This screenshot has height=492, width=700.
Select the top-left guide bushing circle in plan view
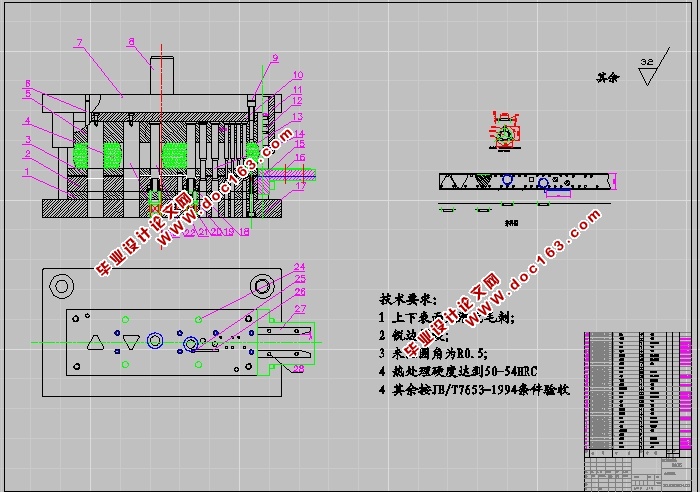click(x=62, y=286)
